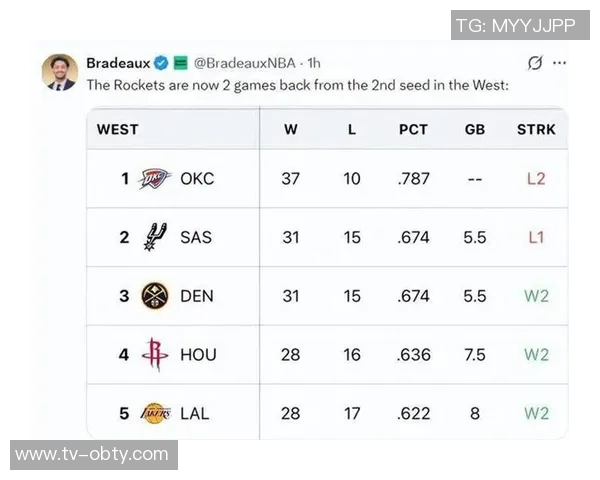Open the Bradeaux display name link

click(x=118, y=63)
